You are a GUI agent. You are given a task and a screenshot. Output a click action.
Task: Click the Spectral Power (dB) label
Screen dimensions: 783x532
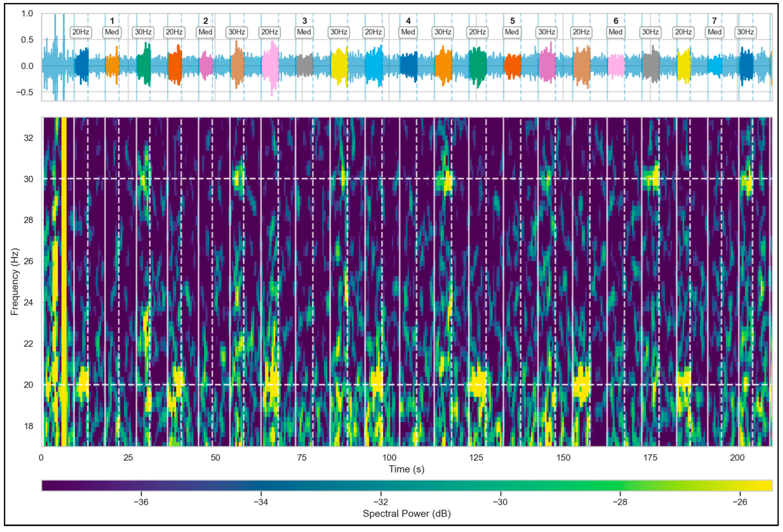(407, 513)
